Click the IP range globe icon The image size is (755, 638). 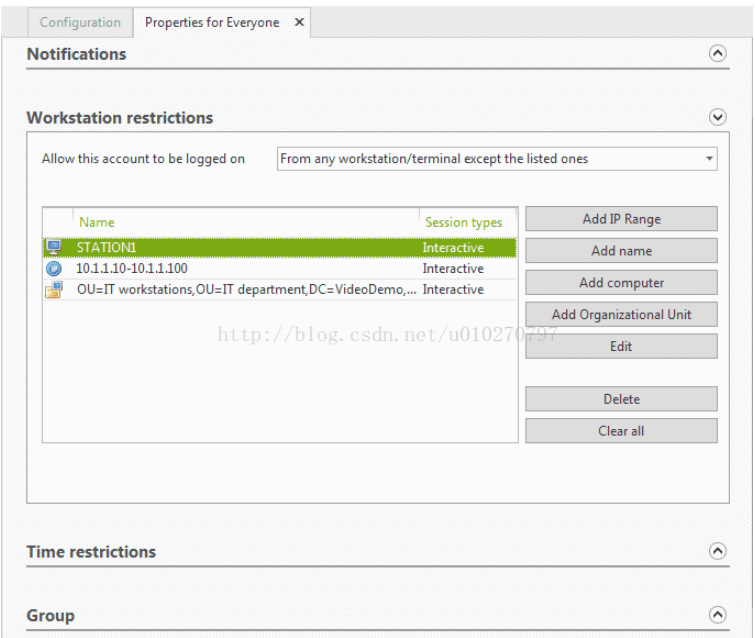pos(54,269)
